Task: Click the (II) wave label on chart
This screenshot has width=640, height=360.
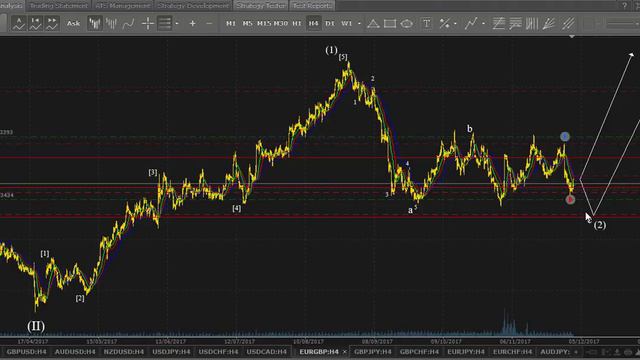Action: (x=36, y=326)
